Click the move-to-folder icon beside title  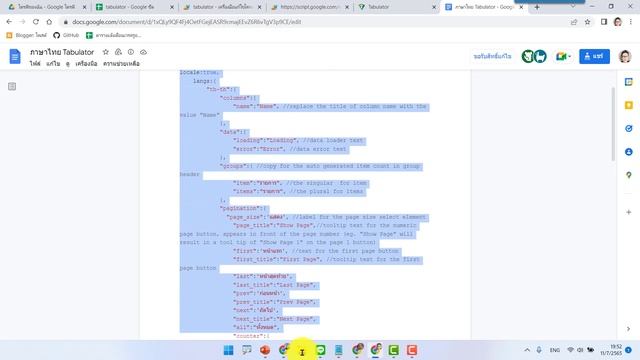click(x=118, y=52)
